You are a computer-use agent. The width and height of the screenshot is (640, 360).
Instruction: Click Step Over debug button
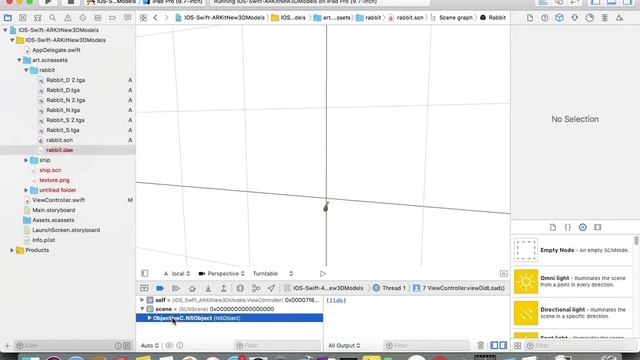[192, 288]
